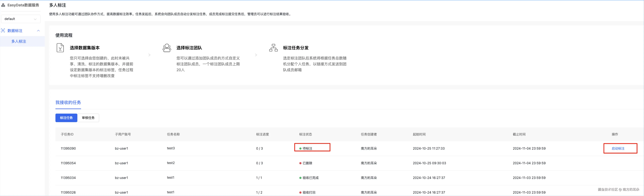
Task: Click the EasyData logo icon
Action: [3, 5]
